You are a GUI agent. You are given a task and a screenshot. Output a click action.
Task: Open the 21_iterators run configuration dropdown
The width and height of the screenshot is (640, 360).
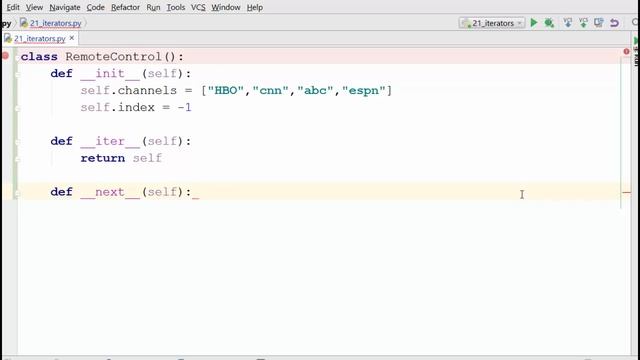(492, 23)
